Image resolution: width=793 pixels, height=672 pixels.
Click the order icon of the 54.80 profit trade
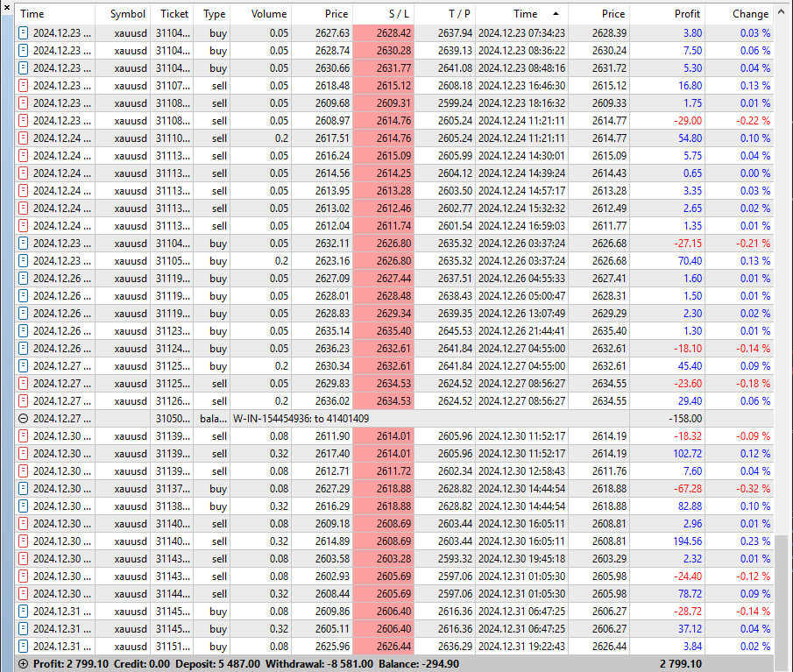click(24, 138)
